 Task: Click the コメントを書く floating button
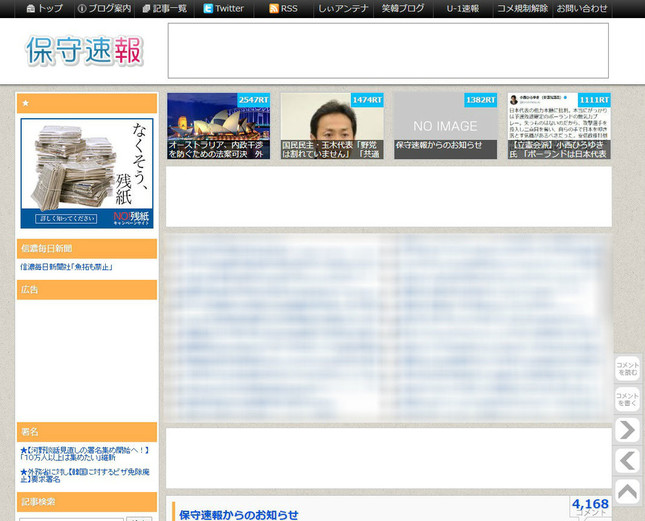627,400
